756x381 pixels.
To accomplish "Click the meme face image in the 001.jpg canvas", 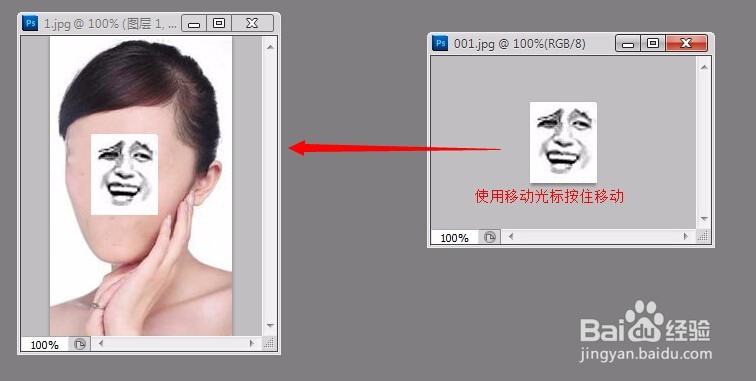I will (x=563, y=142).
